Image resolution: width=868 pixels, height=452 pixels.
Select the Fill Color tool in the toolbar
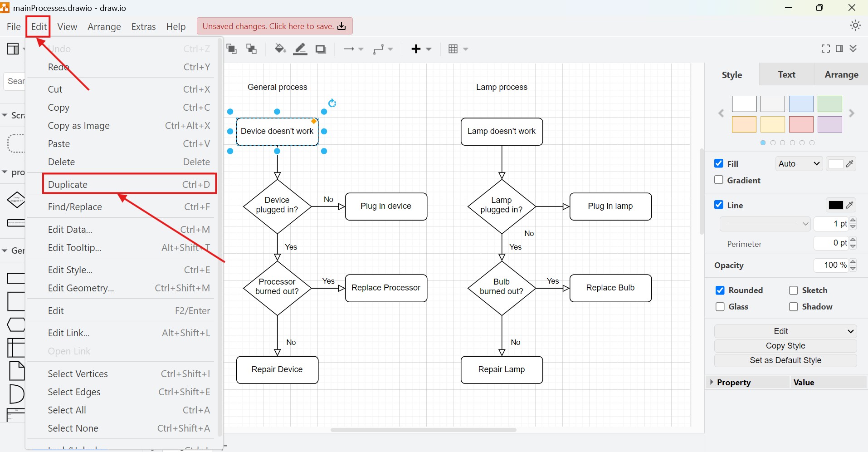click(280, 49)
